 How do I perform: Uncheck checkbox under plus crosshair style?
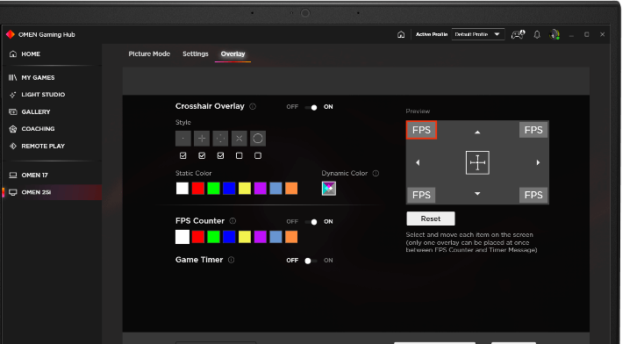tap(202, 156)
